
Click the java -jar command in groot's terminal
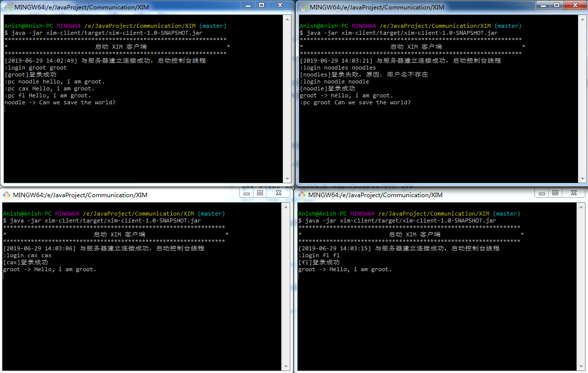click(x=104, y=33)
